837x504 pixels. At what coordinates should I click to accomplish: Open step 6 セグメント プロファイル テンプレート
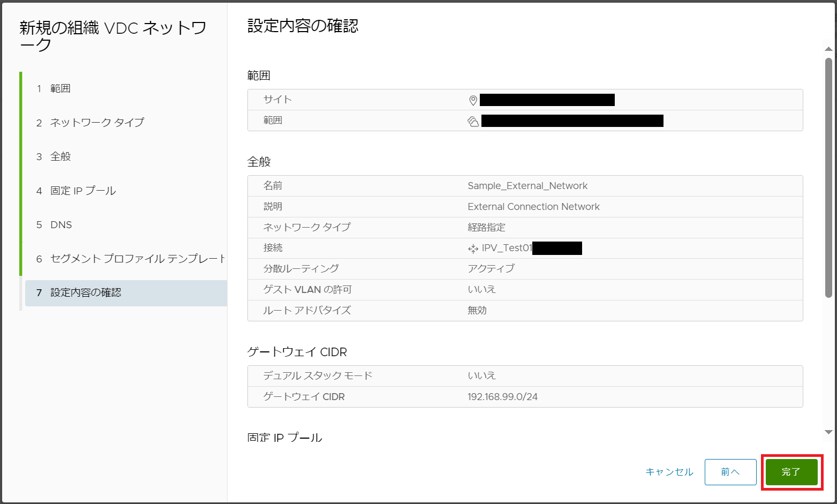point(137,259)
